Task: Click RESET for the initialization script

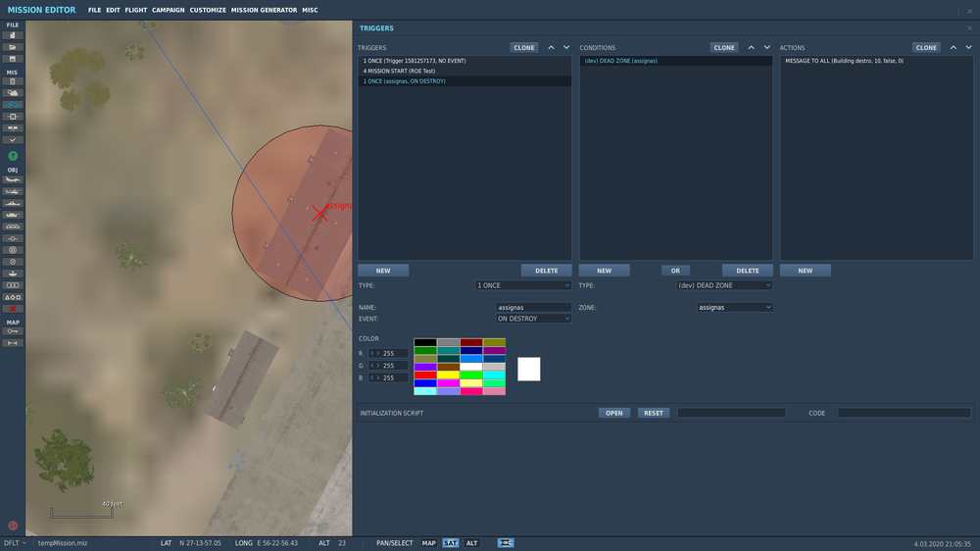Action: tap(653, 413)
